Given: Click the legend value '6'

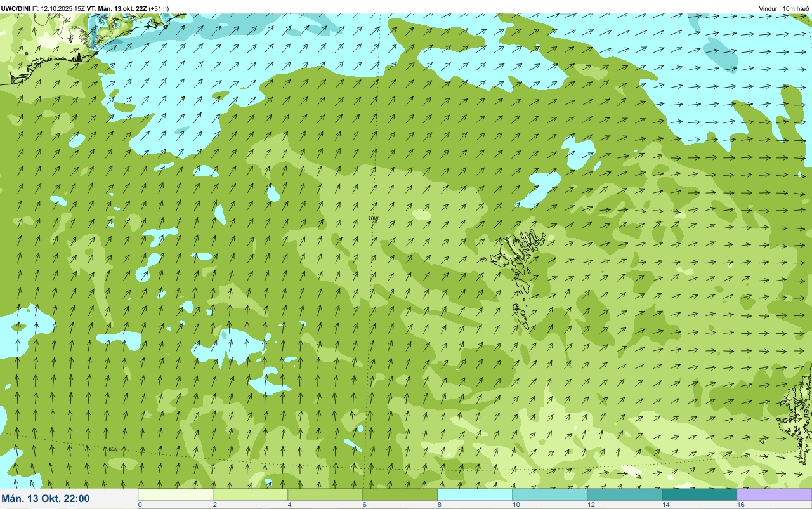Looking at the screenshot, I should 365,505.
